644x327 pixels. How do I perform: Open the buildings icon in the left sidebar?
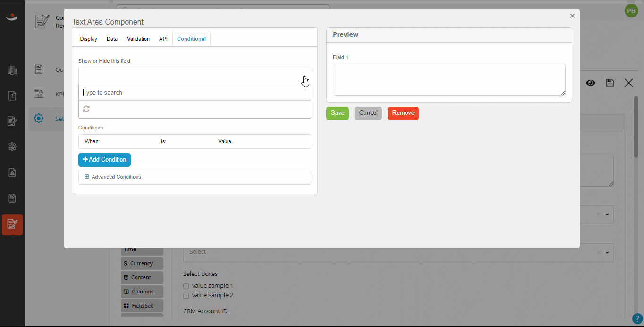[12, 70]
